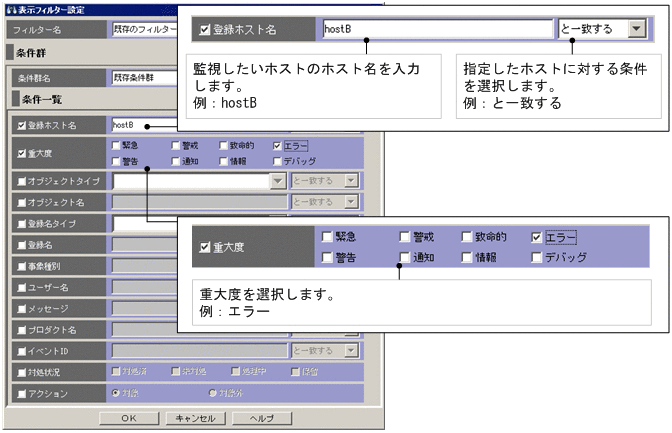Screen dimensions: 672x433
Task: Open と一致する dropdown in オブジェクト名 row
Action: 351,201
